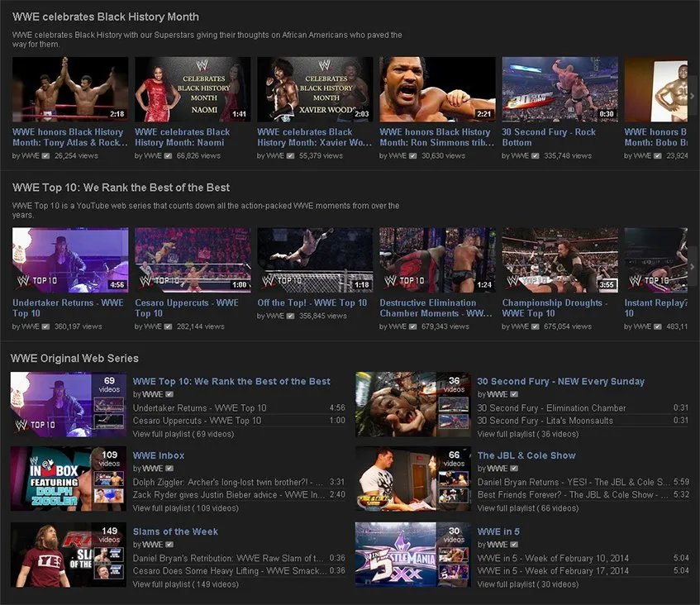Open the Bobo Brazil video thumbnail
The height and width of the screenshot is (605, 700).
point(656,89)
